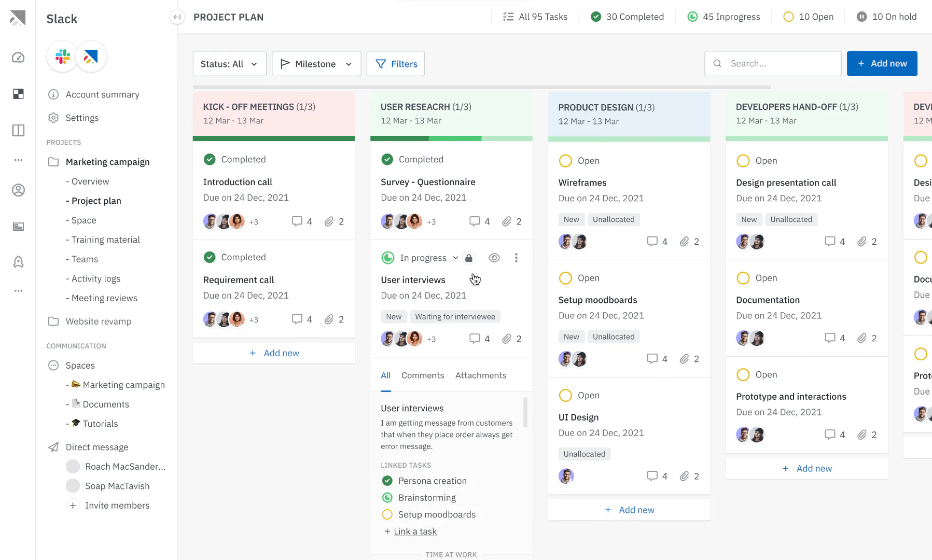
Task: Open comments icon on Introduction call card
Action: pyautogui.click(x=297, y=221)
